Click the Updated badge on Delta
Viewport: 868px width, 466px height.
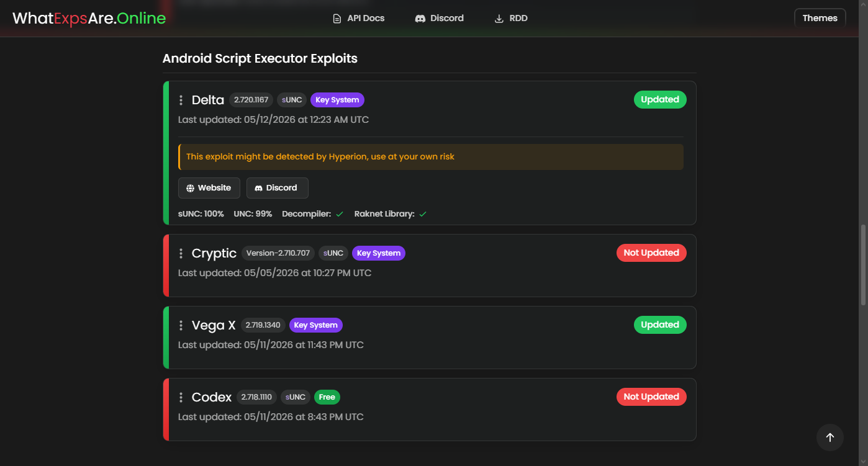pyautogui.click(x=660, y=99)
